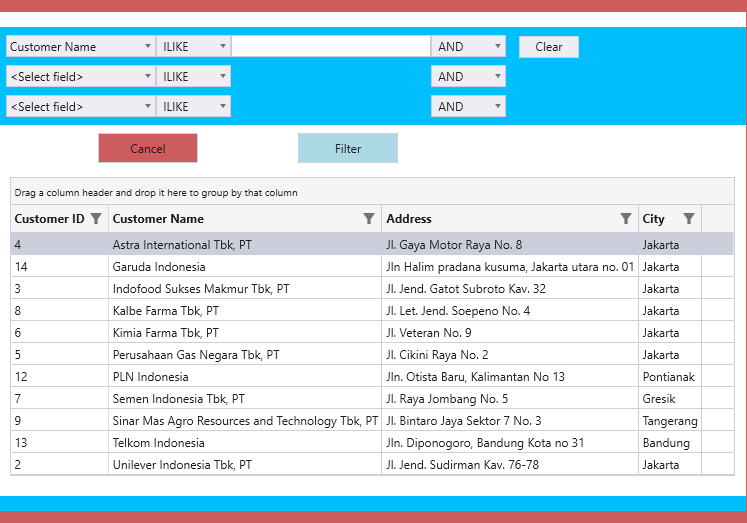Select Sinar Mas Agro Resources row
Screen dimensions: 747x523
372,421
